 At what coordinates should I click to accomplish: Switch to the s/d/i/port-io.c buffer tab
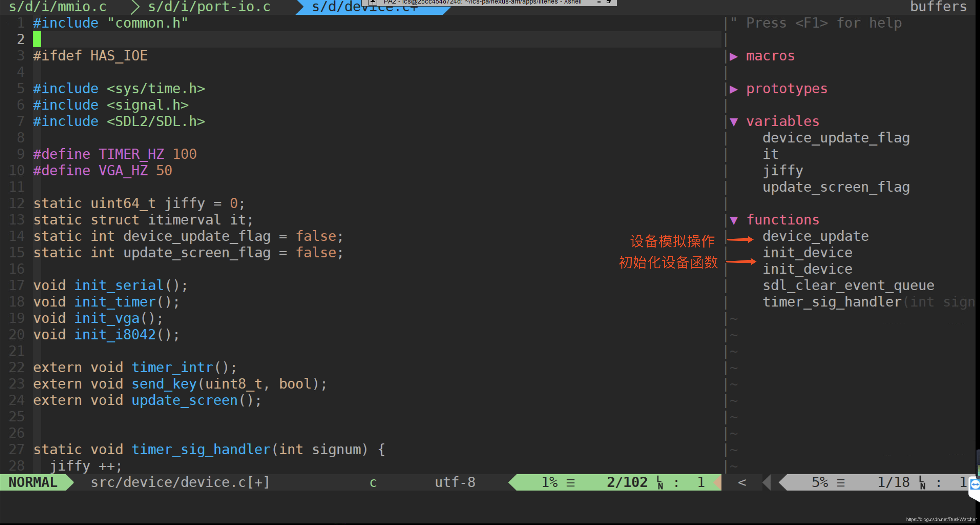[x=209, y=7]
